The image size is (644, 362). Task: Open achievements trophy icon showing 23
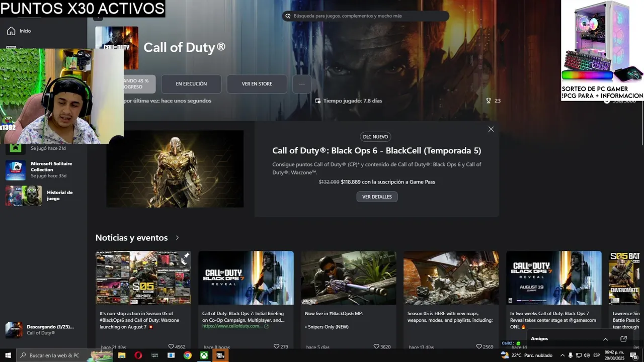coord(489,101)
